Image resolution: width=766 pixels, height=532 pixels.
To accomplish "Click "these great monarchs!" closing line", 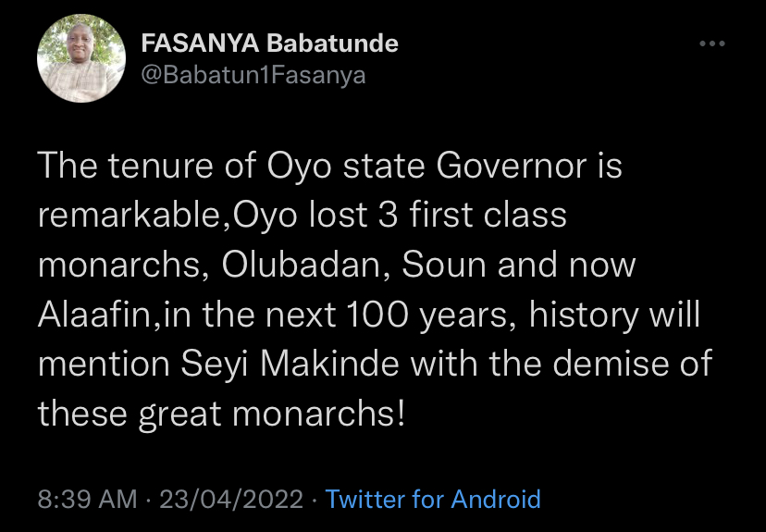I will click(221, 413).
